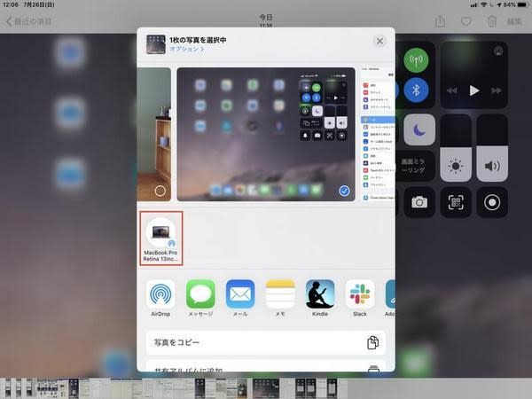Send photo to MacBook Pro AirDrop contact
This screenshot has height=399, width=532.
click(160, 239)
